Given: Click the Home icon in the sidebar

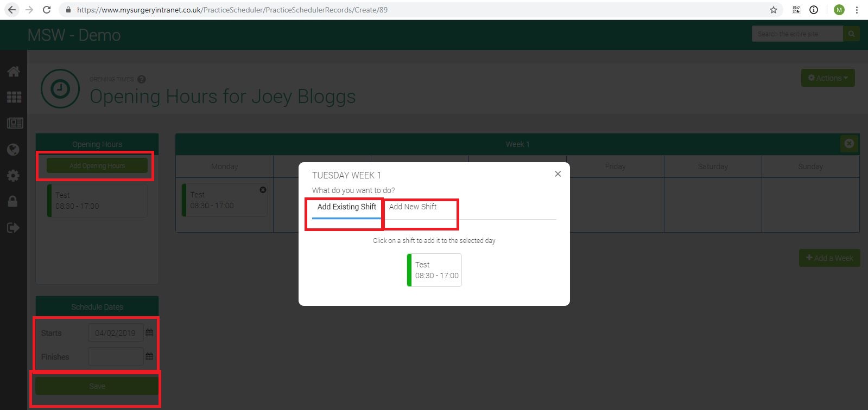Looking at the screenshot, I should 14,72.
